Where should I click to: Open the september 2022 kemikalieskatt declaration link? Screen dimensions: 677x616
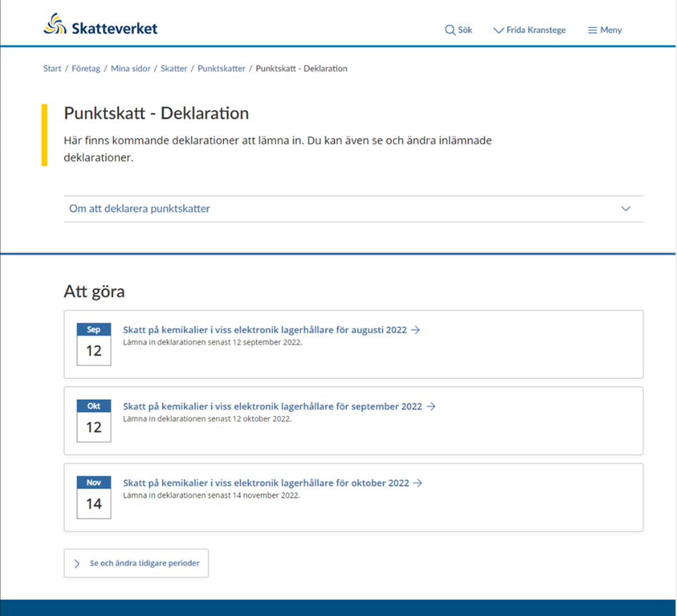coord(270,406)
